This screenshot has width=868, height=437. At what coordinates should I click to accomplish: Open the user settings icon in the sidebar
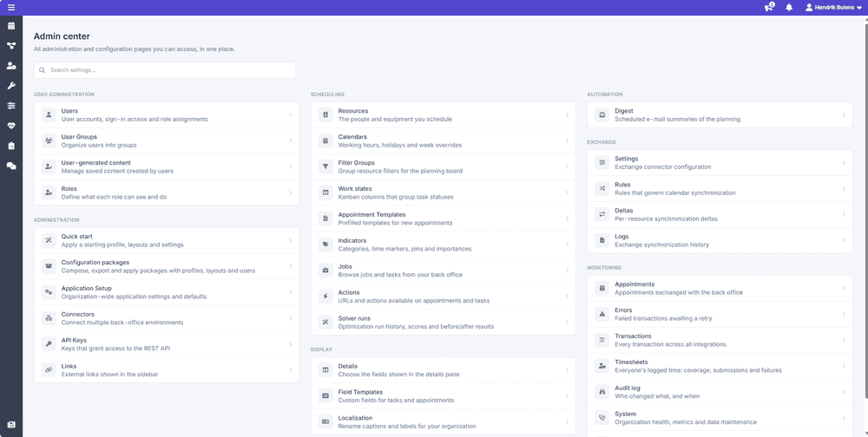click(x=11, y=65)
